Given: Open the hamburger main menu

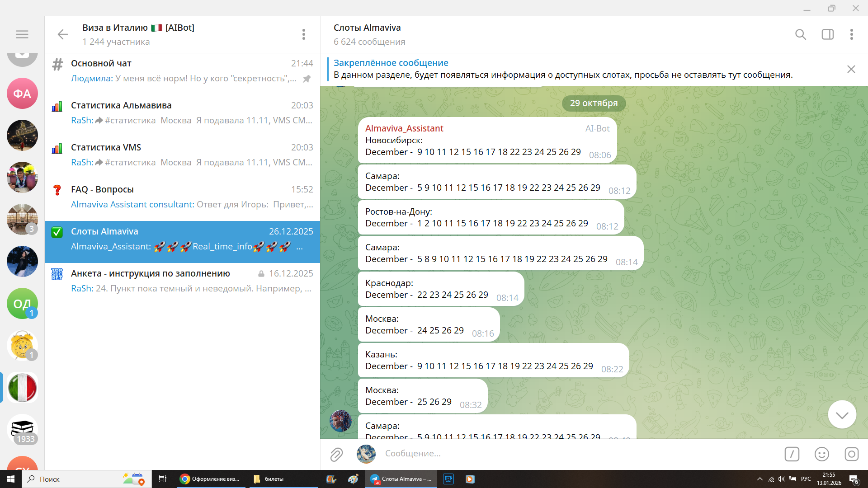Looking at the screenshot, I should point(22,34).
